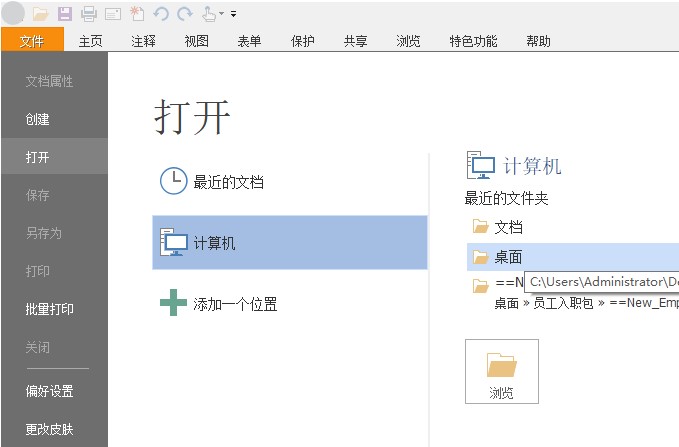Click the folder icon next to 文档
The image size is (679, 447).
(480, 226)
